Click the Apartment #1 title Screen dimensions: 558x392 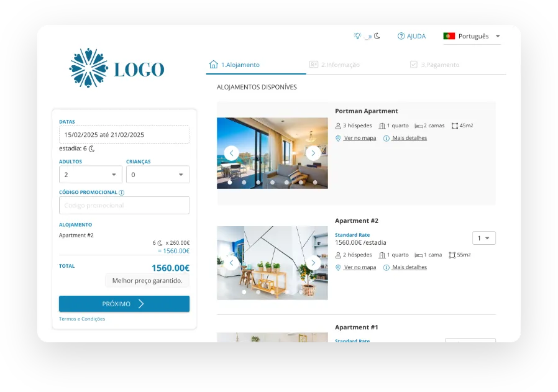tap(357, 327)
